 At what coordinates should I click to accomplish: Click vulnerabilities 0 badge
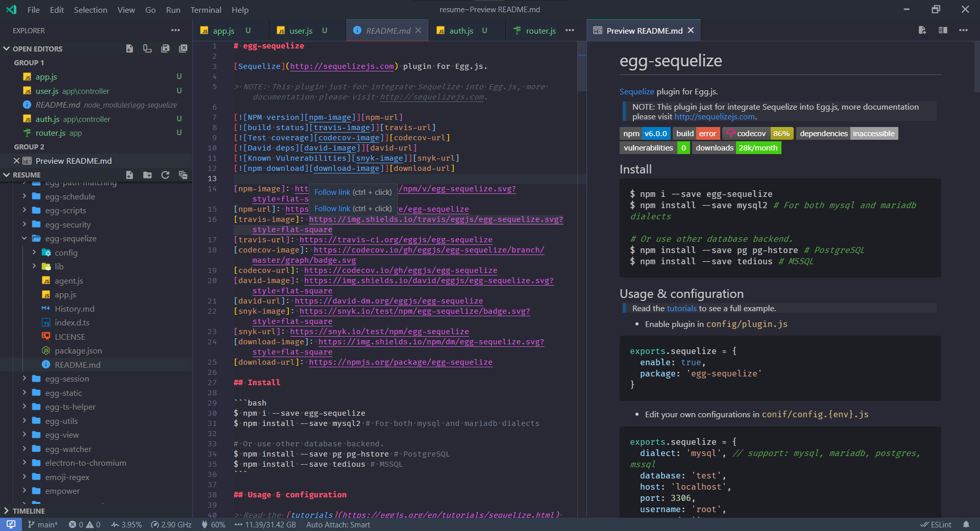pyautogui.click(x=655, y=148)
